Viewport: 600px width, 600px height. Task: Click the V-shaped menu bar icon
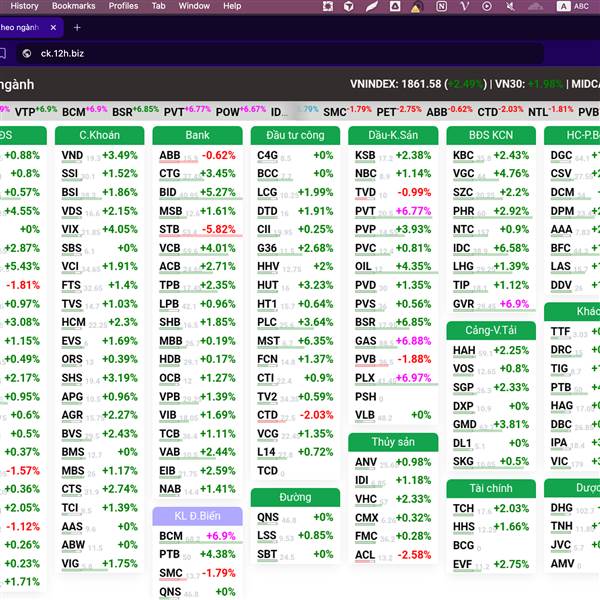(x=464, y=6)
